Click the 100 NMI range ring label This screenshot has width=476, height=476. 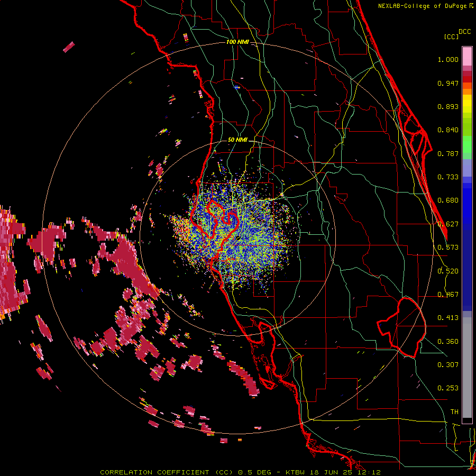click(237, 42)
